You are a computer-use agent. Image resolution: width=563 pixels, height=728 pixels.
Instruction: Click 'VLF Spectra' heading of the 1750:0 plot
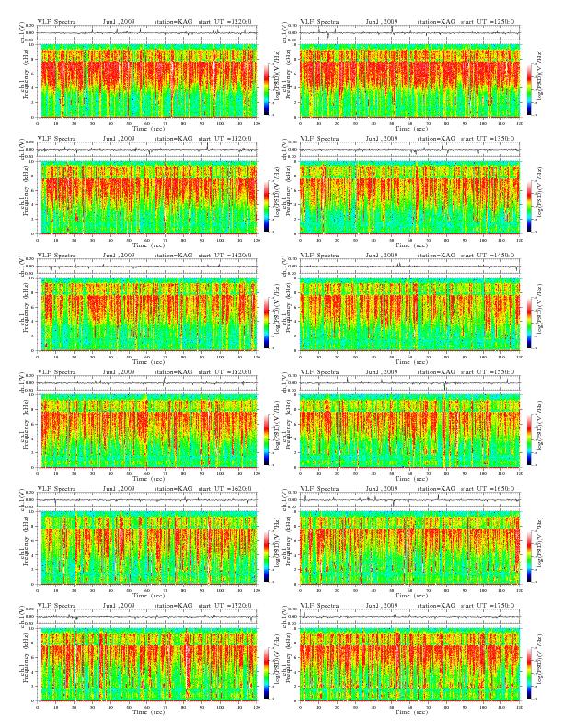(x=319, y=605)
